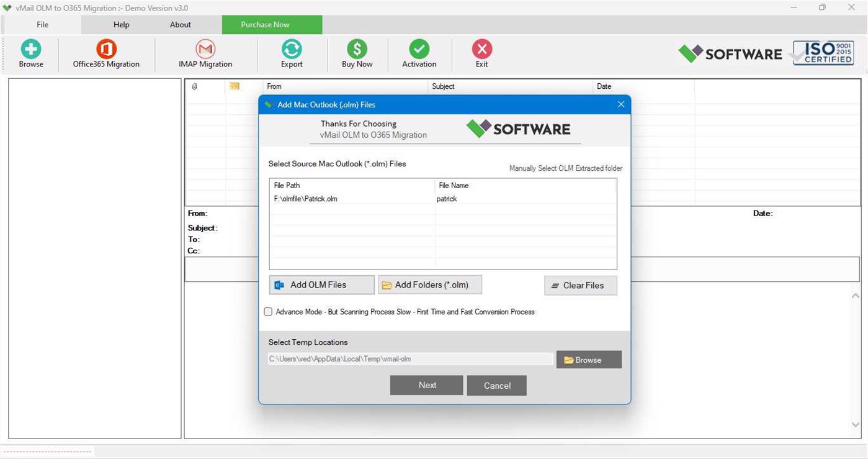Open the Help menu
868x459 pixels.
pos(122,25)
